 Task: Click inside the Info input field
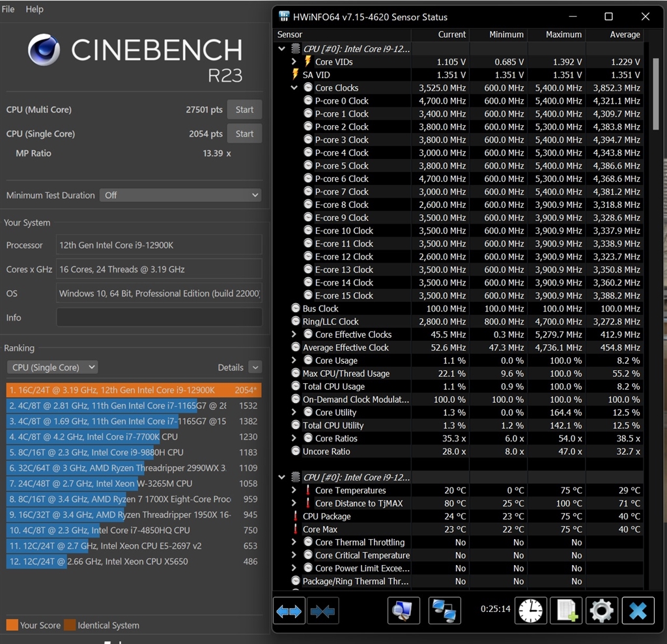coord(161,317)
